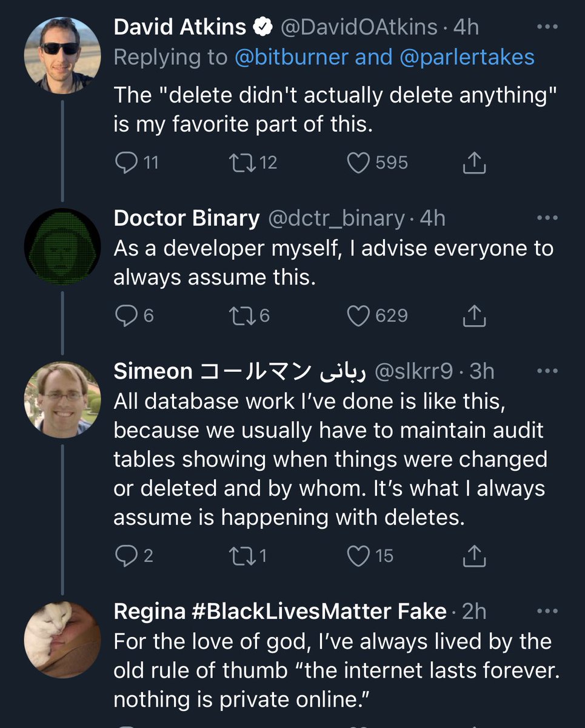Like David Atkins' tweet

(358, 162)
